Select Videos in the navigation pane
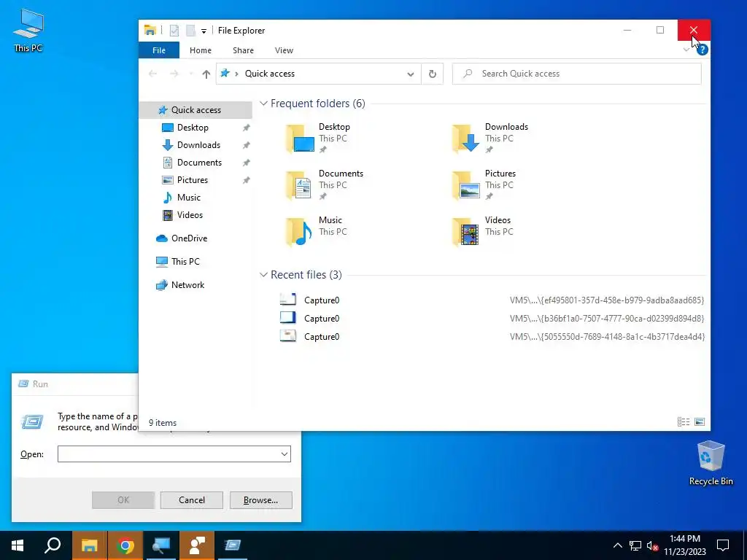 click(x=190, y=215)
